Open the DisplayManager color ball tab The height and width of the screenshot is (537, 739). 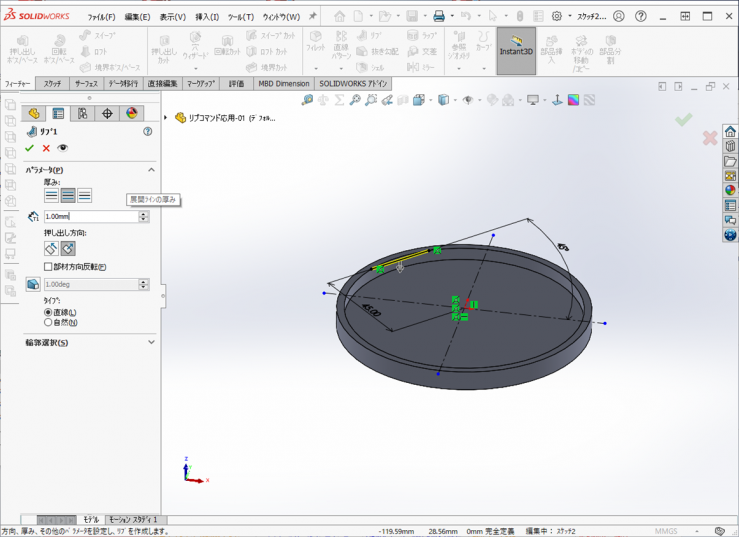click(x=131, y=114)
